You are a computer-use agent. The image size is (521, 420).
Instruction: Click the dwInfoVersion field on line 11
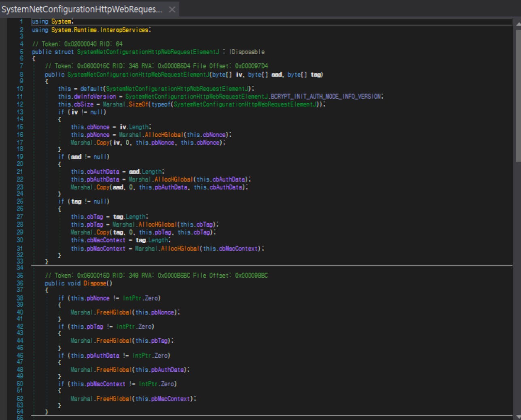[x=94, y=96]
